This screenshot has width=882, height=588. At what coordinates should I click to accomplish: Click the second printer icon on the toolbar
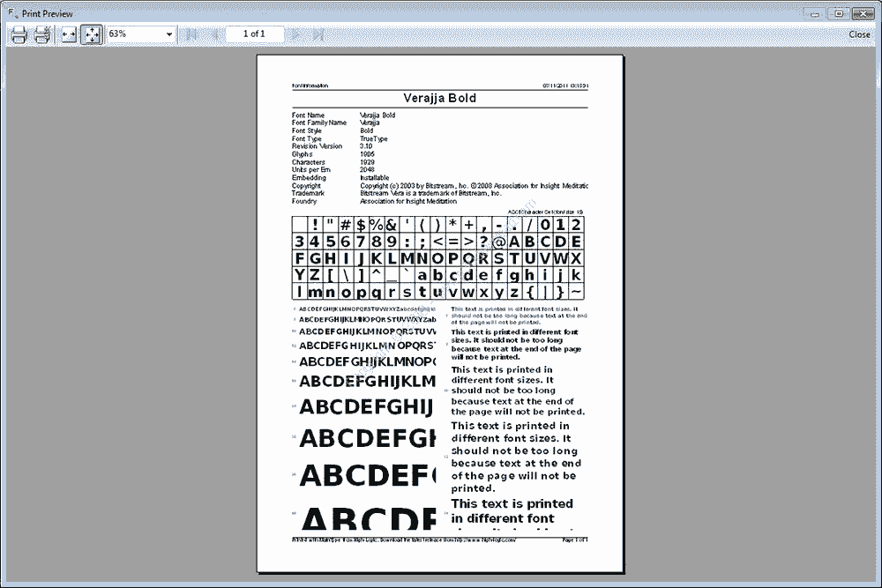pyautogui.click(x=41, y=35)
